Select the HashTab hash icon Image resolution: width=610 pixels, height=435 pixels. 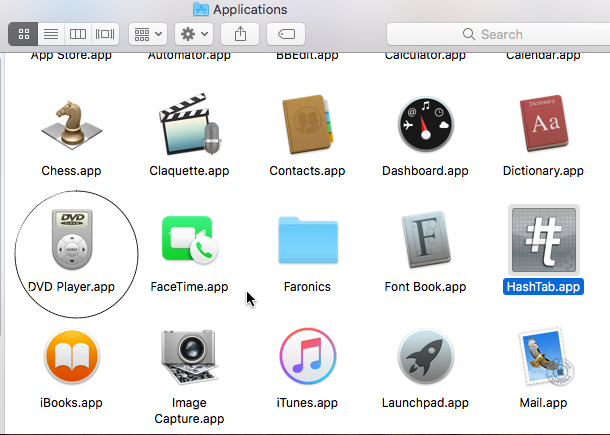point(544,240)
